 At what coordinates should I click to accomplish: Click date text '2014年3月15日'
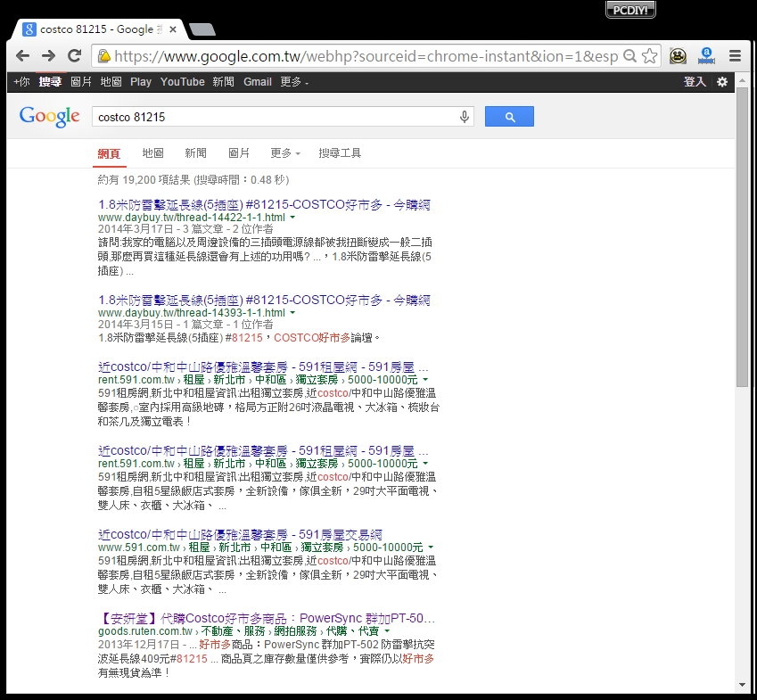(x=136, y=325)
